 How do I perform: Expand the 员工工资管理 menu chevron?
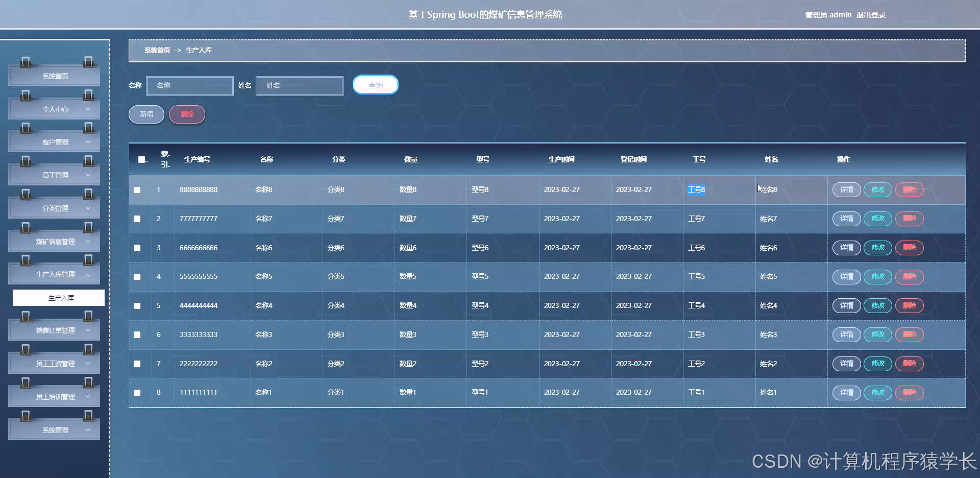tap(88, 364)
